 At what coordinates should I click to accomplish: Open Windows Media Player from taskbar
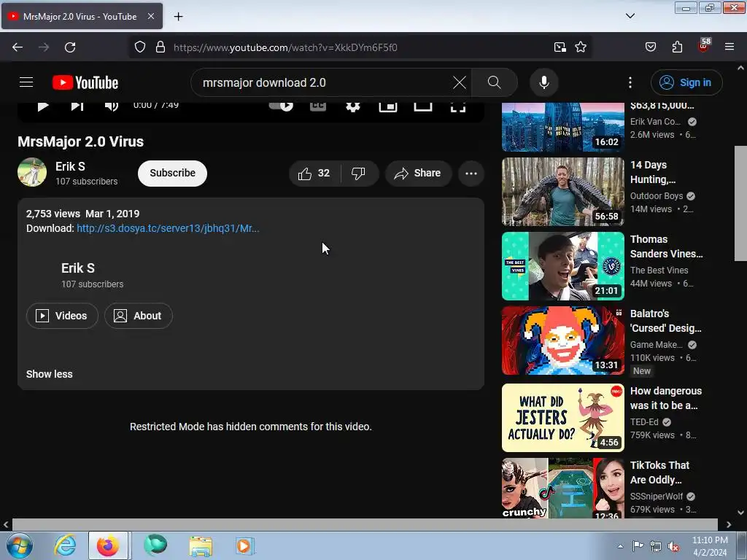tap(245, 546)
